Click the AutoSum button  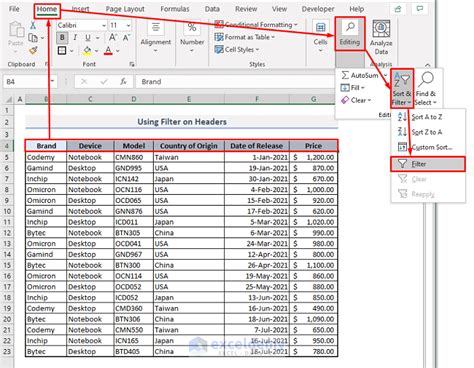(x=360, y=75)
